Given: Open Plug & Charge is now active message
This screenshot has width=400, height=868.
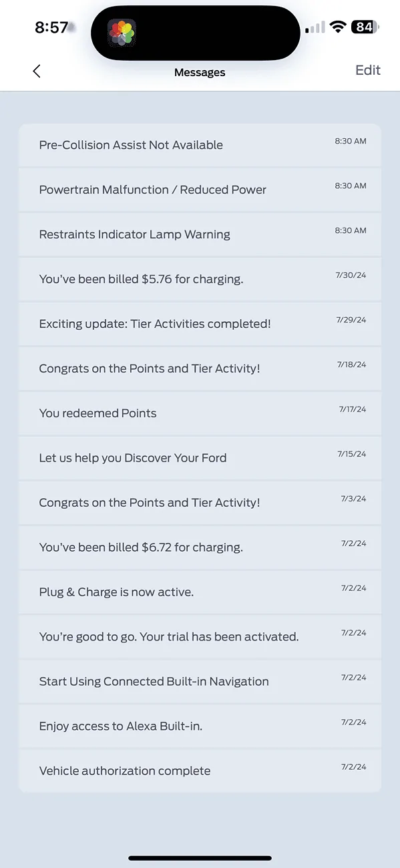Looking at the screenshot, I should pos(200,592).
